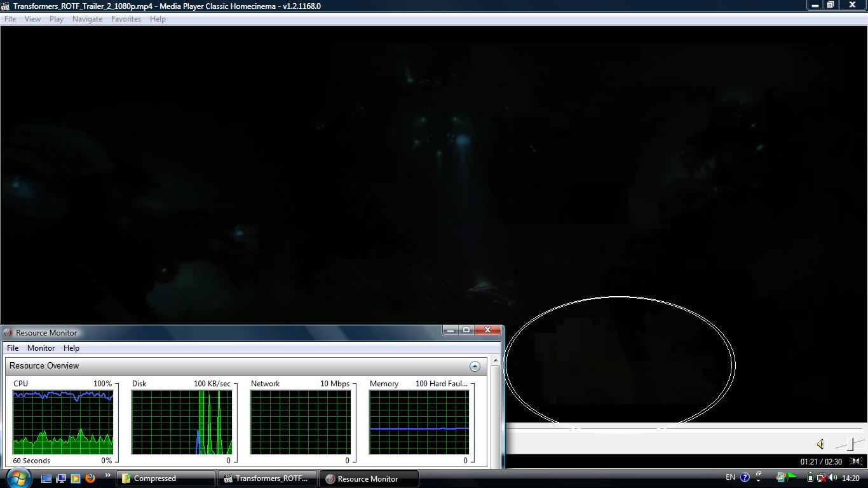
Task: Collapse the Resource Overview section
Action: [475, 366]
